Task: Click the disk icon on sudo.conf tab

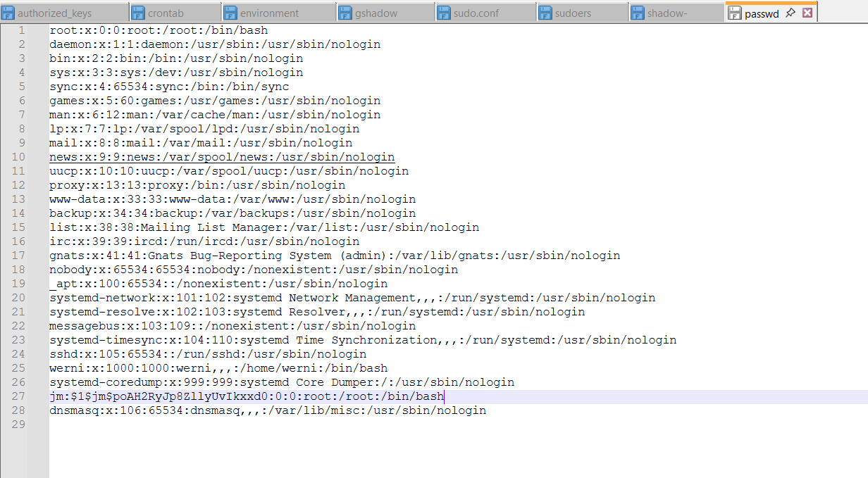Action: coord(444,13)
